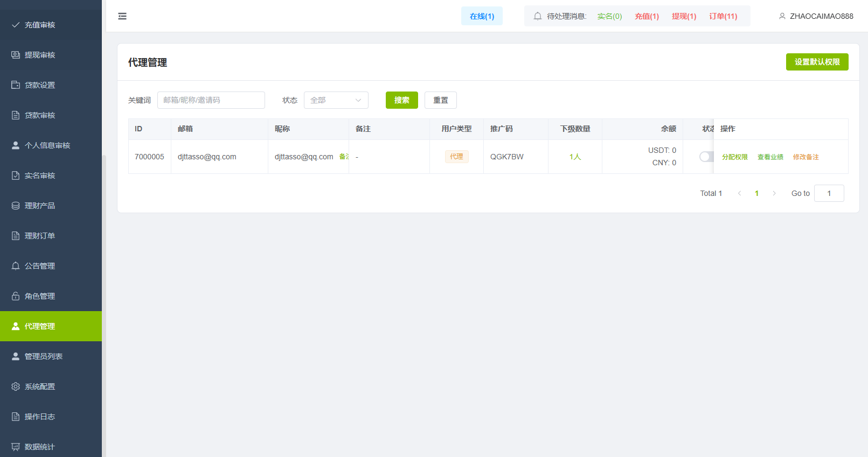Click the notification bell icon
This screenshot has height=457, width=868.
537,16
